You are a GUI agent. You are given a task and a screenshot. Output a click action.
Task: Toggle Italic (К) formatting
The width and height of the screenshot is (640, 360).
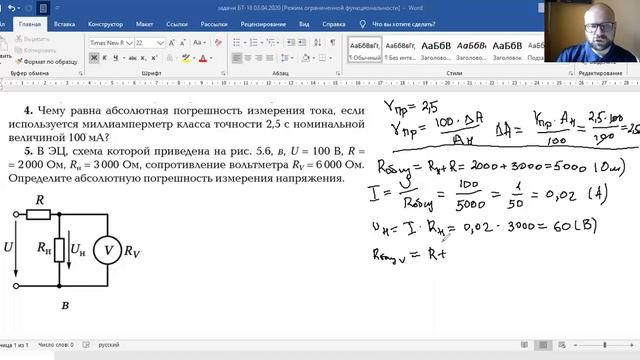105,58
